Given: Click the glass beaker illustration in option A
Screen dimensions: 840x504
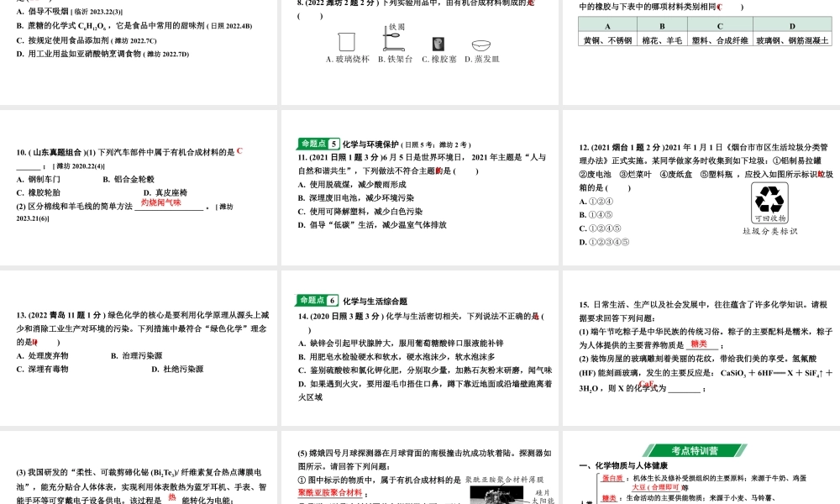Looking at the screenshot, I should tap(345, 42).
